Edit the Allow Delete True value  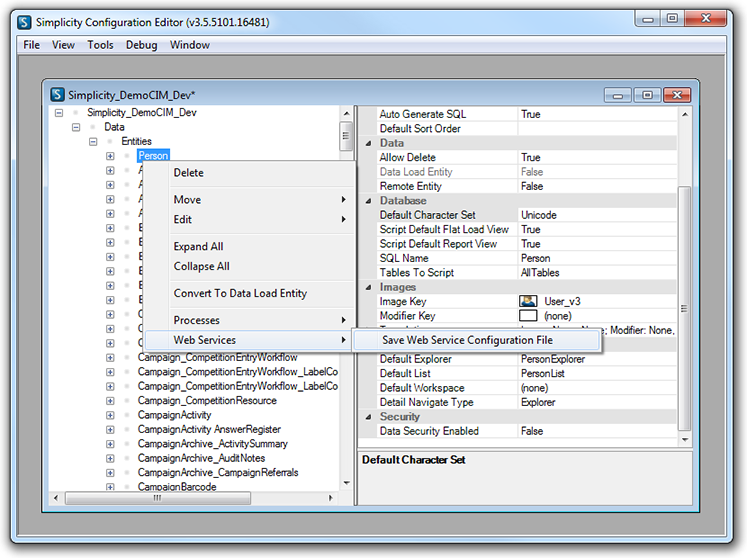click(597, 158)
